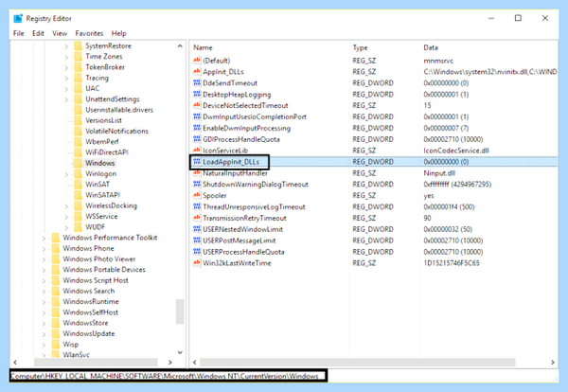
Task: Select the DesktopHeapLogging DWORD icon
Action: (197, 94)
